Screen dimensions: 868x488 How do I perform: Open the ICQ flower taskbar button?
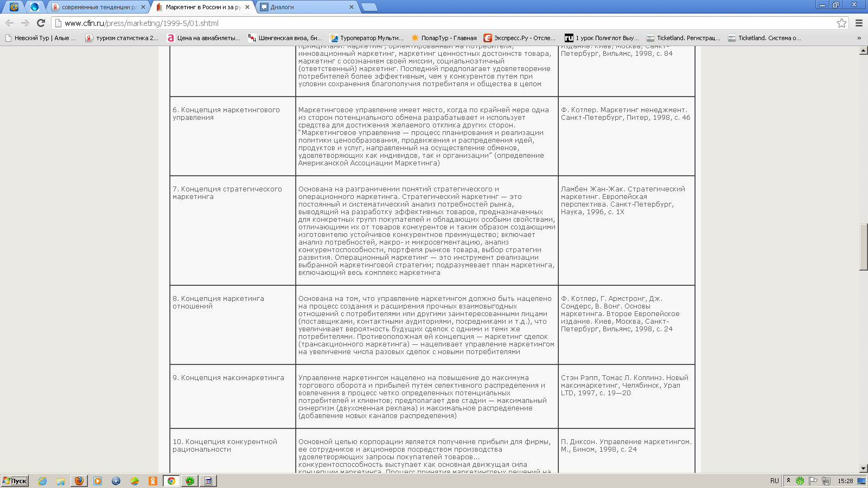190,480
